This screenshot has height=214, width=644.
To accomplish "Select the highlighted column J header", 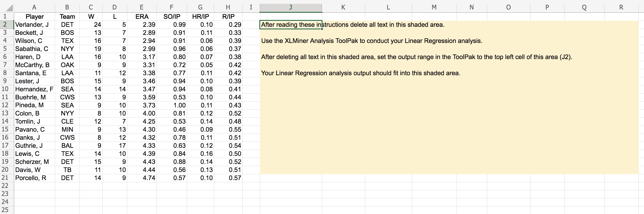I will pos(291,8).
